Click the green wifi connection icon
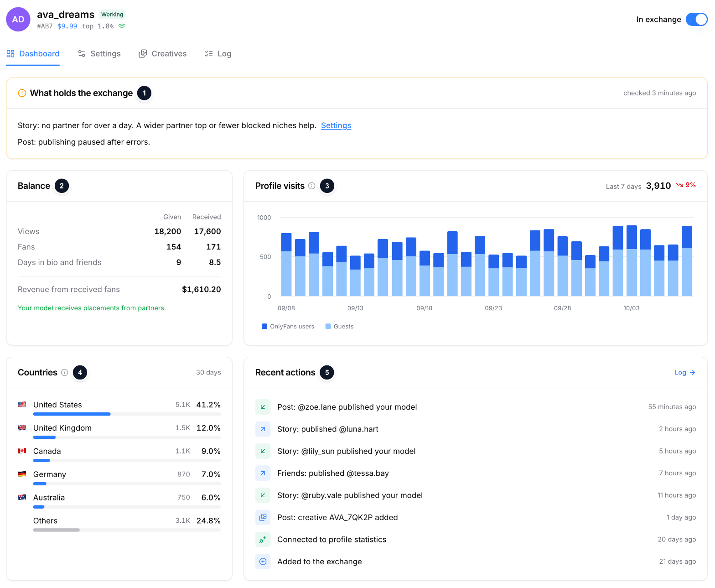715x588 pixels. point(122,26)
